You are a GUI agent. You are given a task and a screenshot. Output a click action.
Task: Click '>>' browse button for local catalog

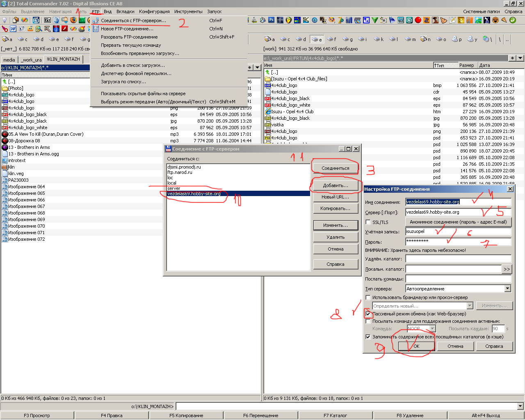507,269
